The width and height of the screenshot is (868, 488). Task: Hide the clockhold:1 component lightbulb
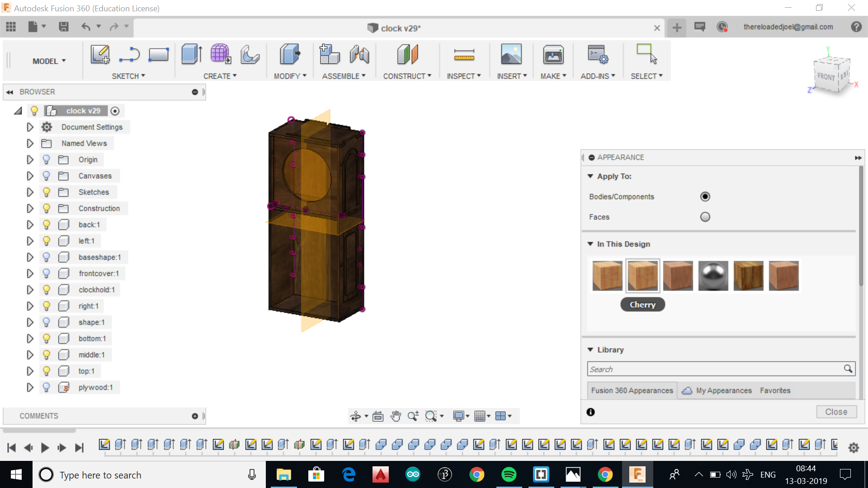pyautogui.click(x=46, y=290)
